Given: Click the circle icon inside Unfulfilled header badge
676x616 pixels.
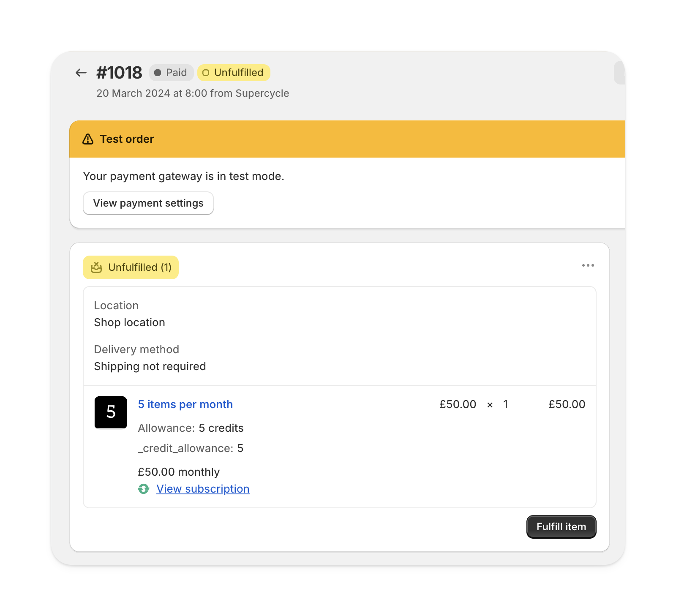Looking at the screenshot, I should 206,72.
